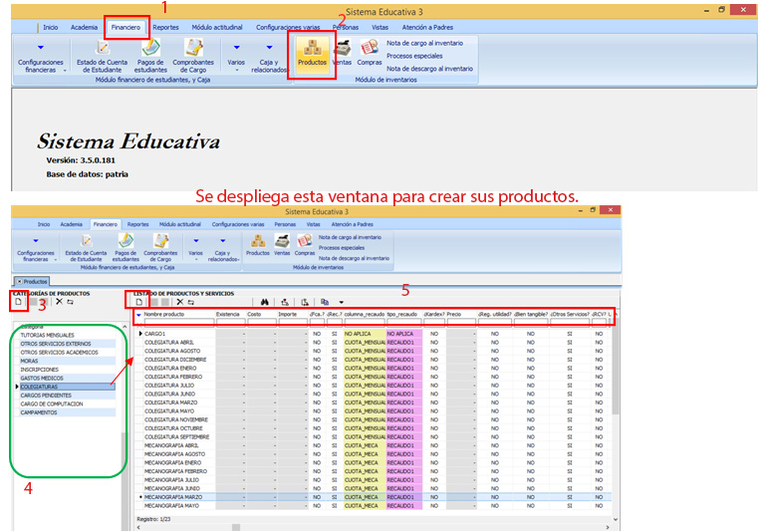Click the binoculars search icon
The image size is (761, 532).
tap(265, 302)
